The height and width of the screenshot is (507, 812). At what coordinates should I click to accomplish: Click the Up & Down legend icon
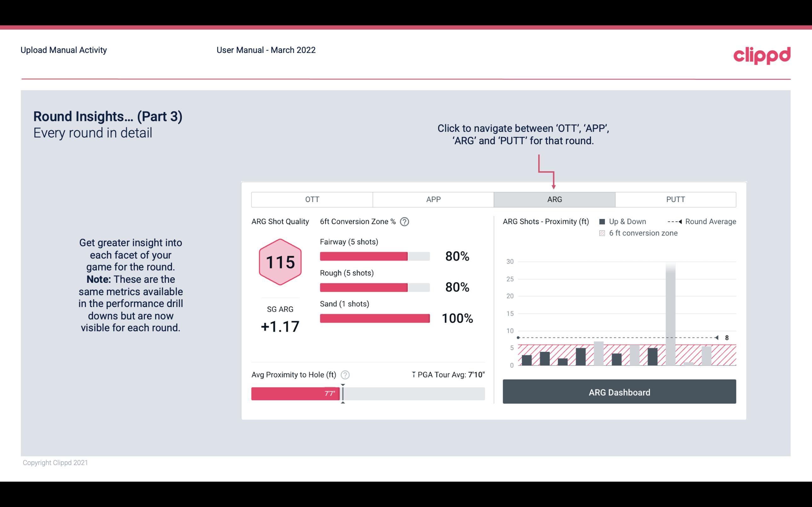click(x=604, y=221)
